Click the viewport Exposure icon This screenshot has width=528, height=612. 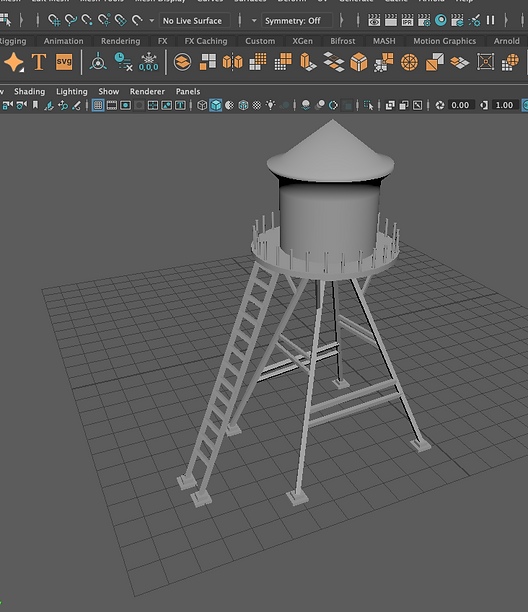click(x=440, y=105)
